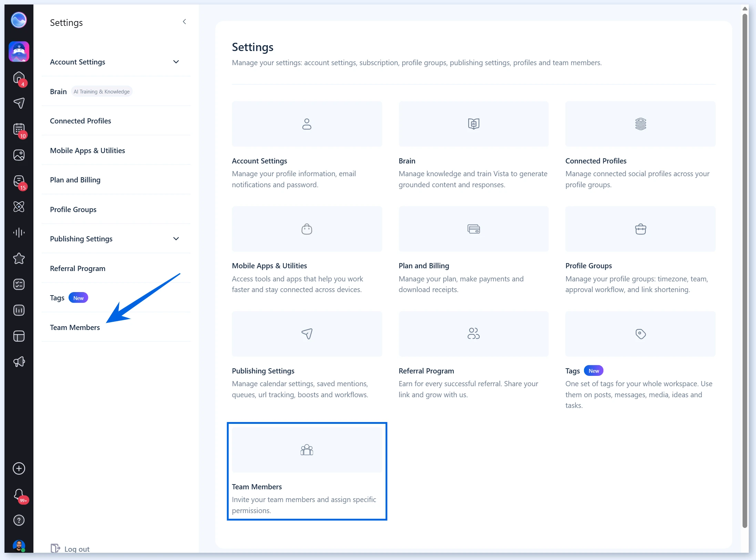Click Log out link
Screen dimensions: 756x560
(x=70, y=549)
